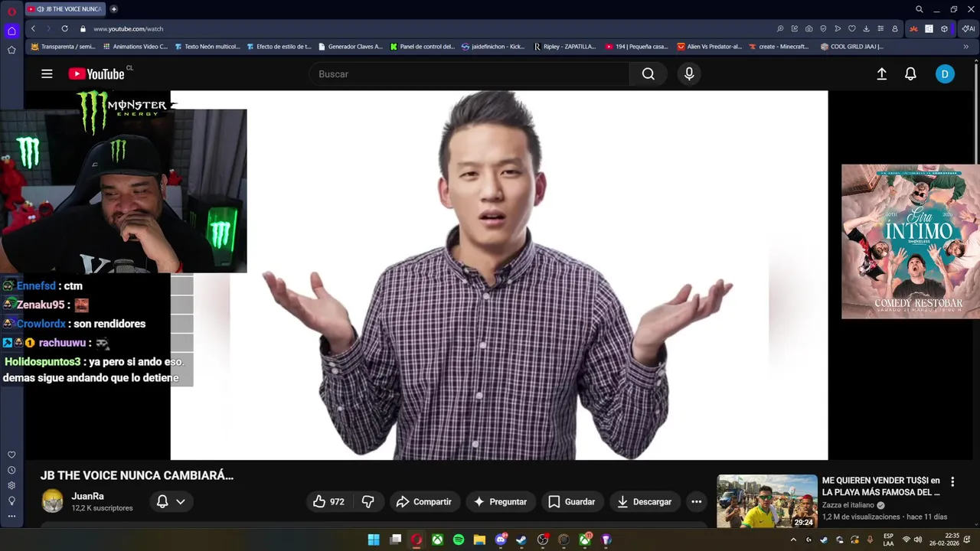Open the Opera AI assistant button
Image resolution: width=980 pixels, height=551 pixels.
coord(969,29)
